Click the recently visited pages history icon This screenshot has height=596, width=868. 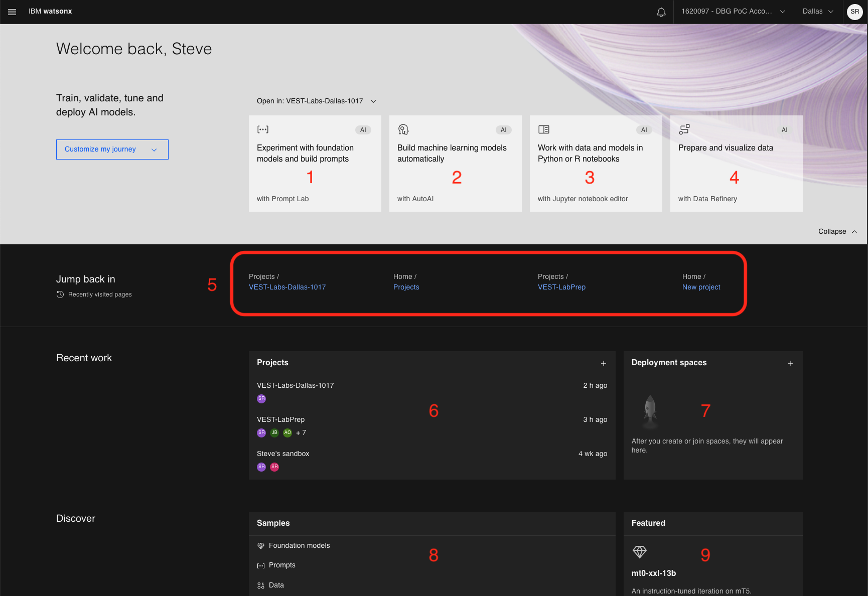60,294
